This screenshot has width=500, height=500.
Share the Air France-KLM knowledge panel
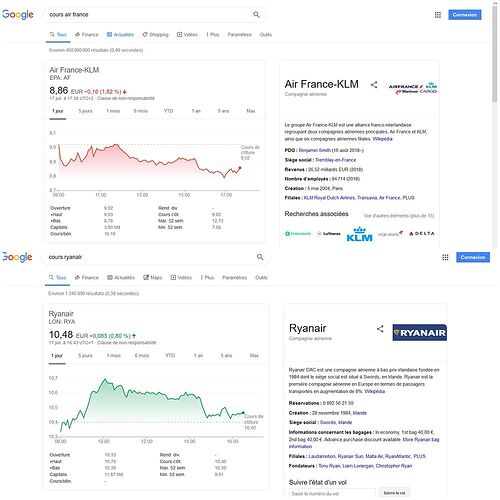point(374,85)
